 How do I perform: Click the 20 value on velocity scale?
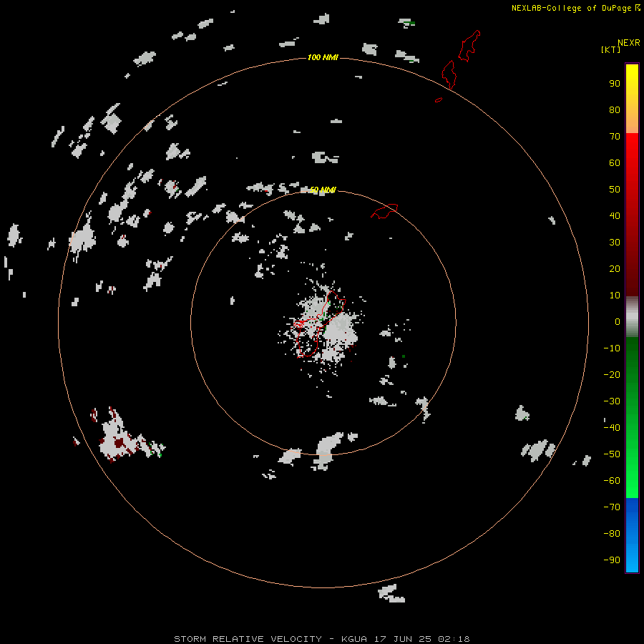pos(615,269)
